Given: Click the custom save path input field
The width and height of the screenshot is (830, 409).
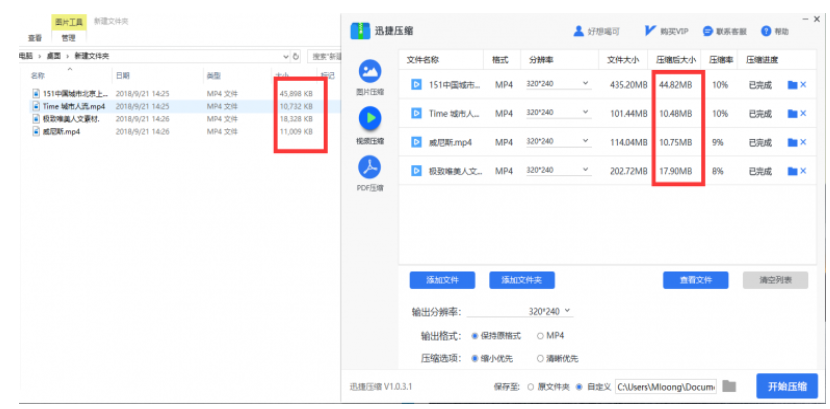Looking at the screenshot, I should pos(666,386).
